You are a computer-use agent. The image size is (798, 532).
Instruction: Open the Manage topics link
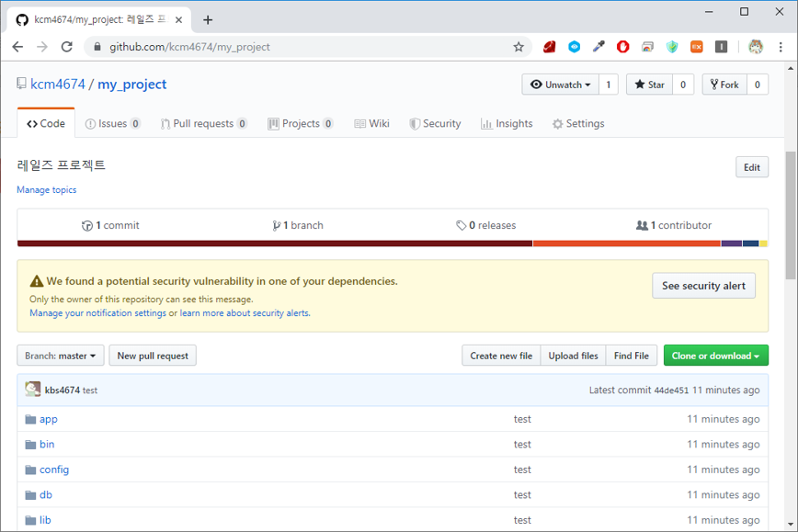coord(47,189)
